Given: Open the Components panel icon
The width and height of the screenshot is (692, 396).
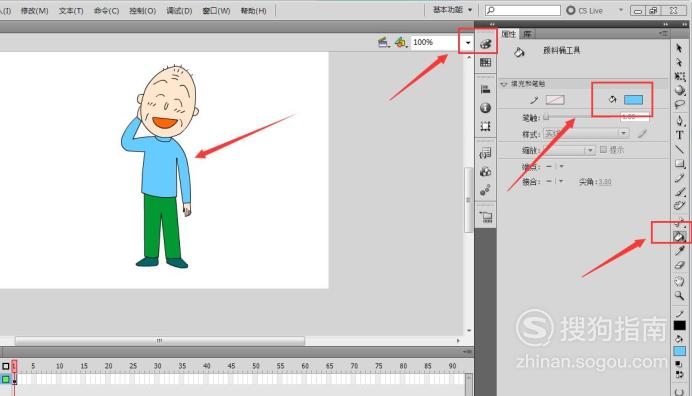Looking at the screenshot, I should 485,172.
